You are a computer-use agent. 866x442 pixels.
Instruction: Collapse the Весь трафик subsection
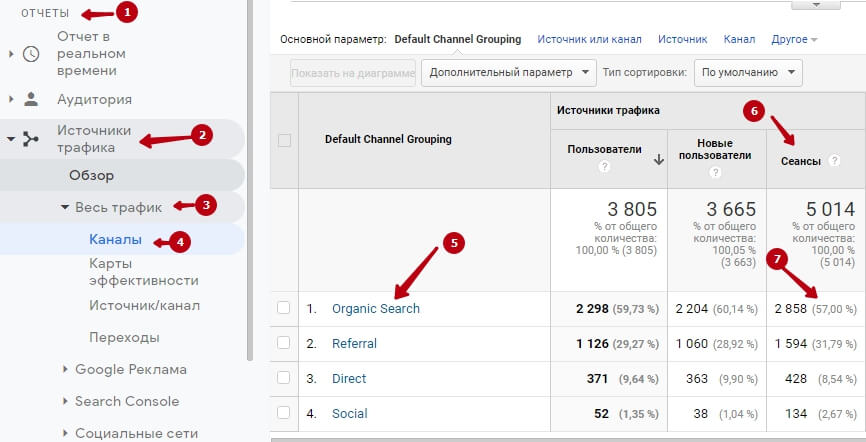pyautogui.click(x=65, y=207)
